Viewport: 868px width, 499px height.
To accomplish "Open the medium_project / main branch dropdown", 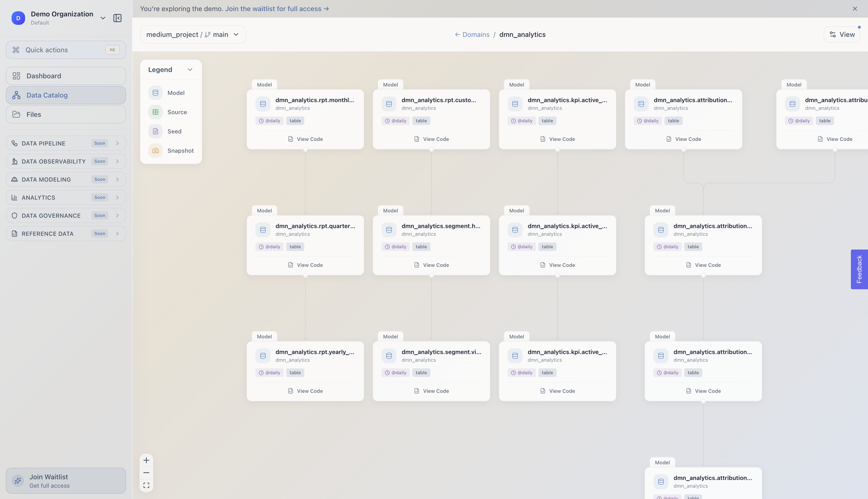I will click(x=193, y=34).
